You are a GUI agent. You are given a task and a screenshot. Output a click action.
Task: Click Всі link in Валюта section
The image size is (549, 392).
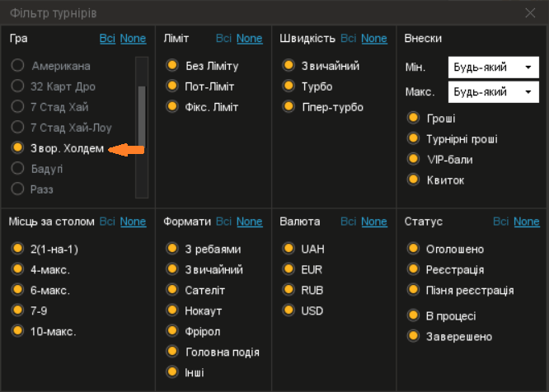click(349, 222)
